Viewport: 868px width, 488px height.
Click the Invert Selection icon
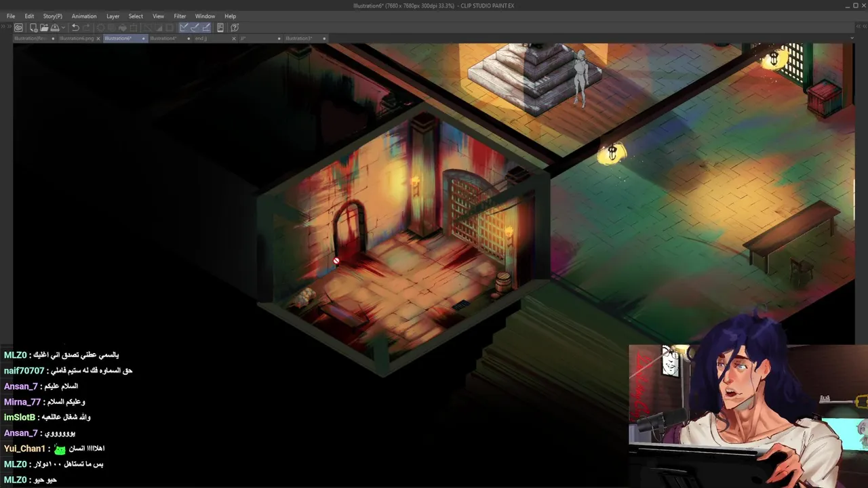159,28
